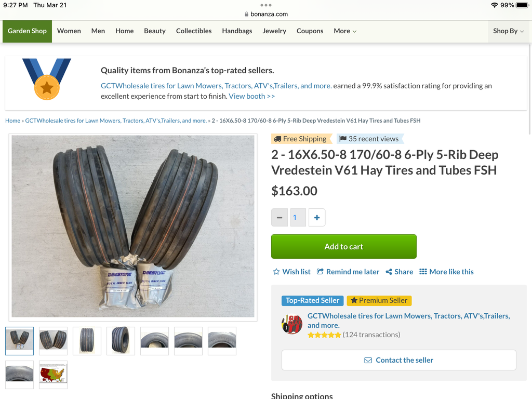
Task: Click the Remind me later icon
Action: 321,272
